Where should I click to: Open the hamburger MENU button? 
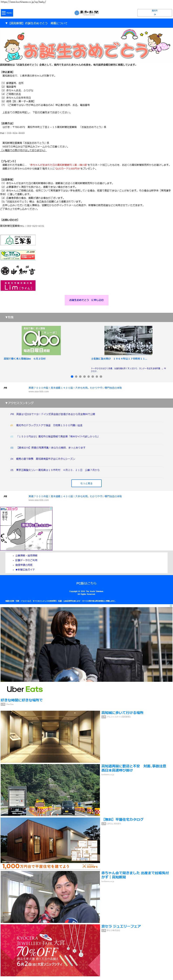coord(7,13)
